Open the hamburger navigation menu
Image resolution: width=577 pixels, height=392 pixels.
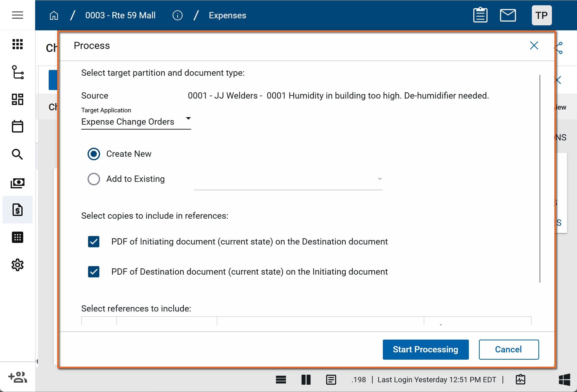tap(18, 15)
